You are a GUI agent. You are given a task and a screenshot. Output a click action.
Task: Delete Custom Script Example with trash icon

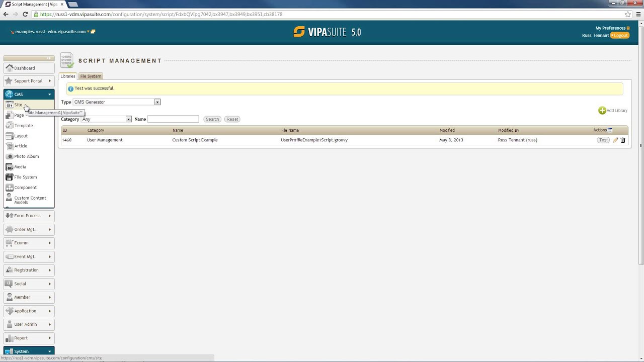[623, 140]
